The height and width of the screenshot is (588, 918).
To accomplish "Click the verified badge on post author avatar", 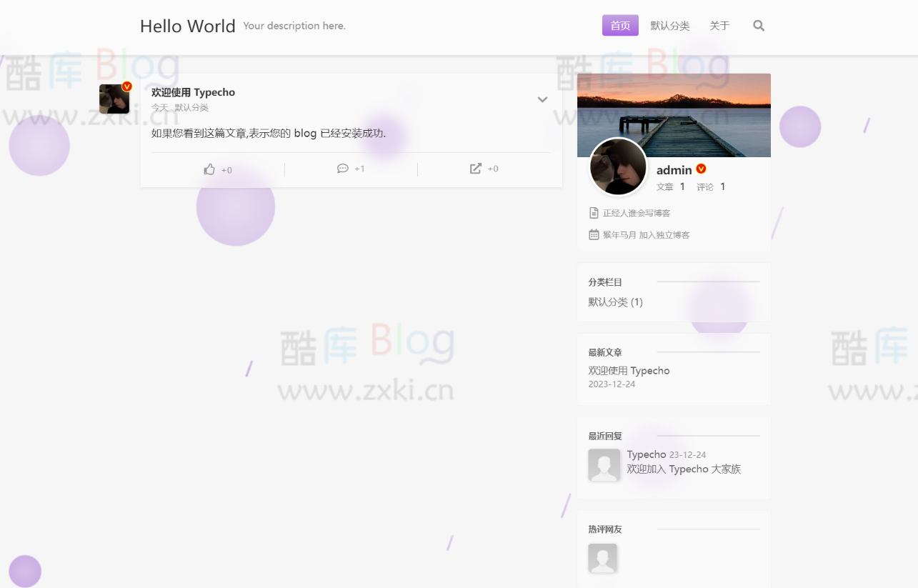I will pyautogui.click(x=127, y=86).
